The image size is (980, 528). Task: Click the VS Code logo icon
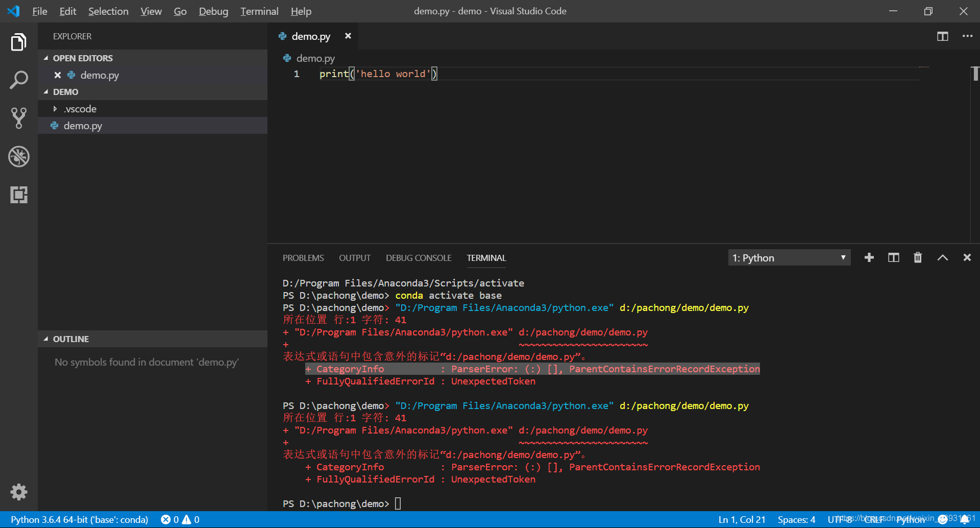coord(14,11)
